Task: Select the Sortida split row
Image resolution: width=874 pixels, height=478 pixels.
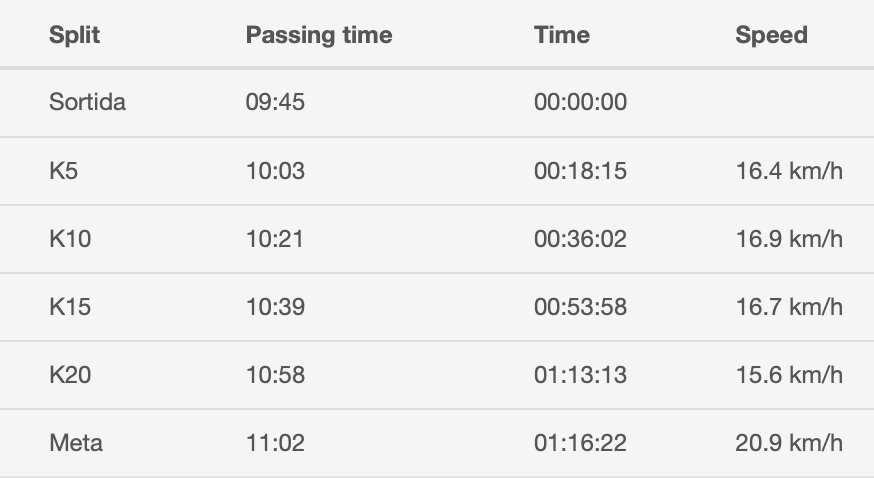Action: tap(437, 103)
